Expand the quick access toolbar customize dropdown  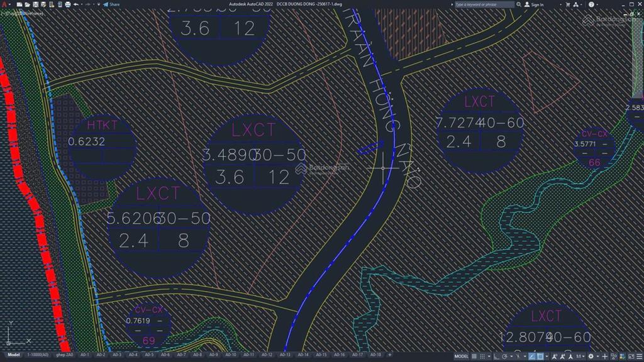(x=99, y=4)
